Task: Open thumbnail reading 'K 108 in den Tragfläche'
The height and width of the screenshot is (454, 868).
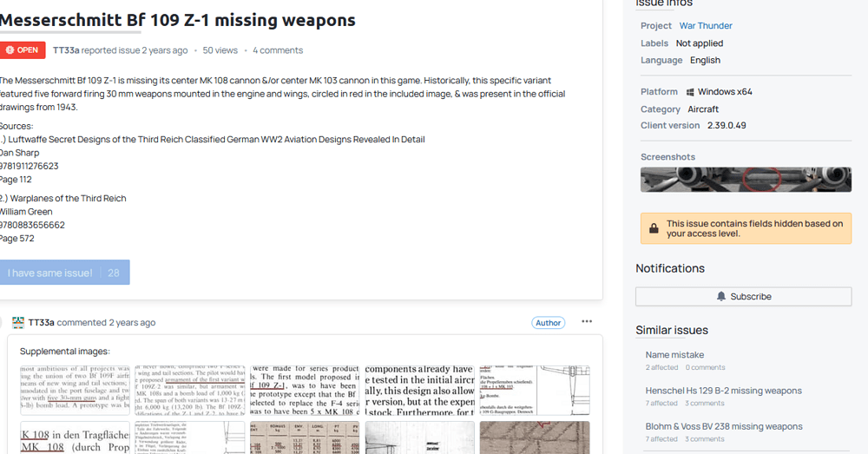Action: coord(75,438)
